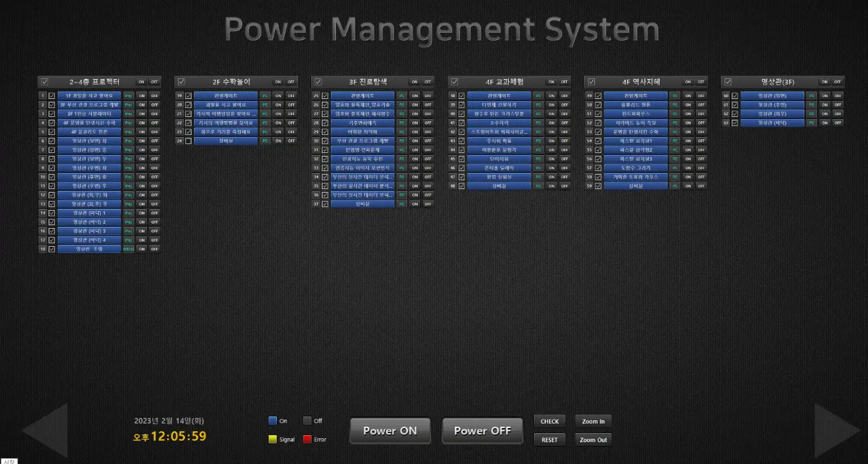Turn OFF the entire 4F 역사지혜 group
The height and width of the screenshot is (464, 868).
[x=701, y=82]
